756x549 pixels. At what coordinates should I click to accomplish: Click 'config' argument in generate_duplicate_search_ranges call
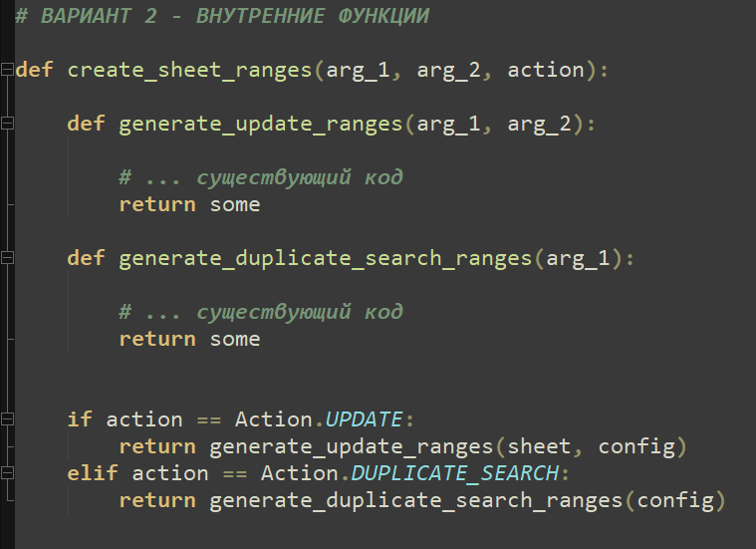coord(675,500)
